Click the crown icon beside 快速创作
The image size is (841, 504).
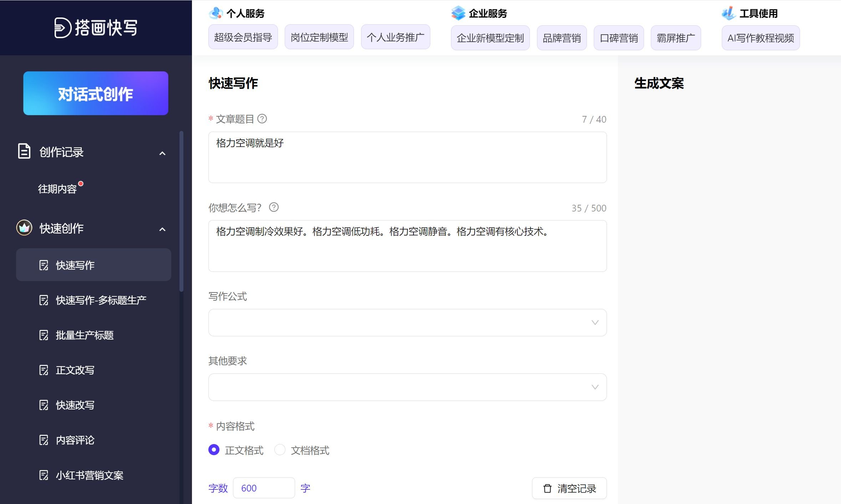coord(24,228)
